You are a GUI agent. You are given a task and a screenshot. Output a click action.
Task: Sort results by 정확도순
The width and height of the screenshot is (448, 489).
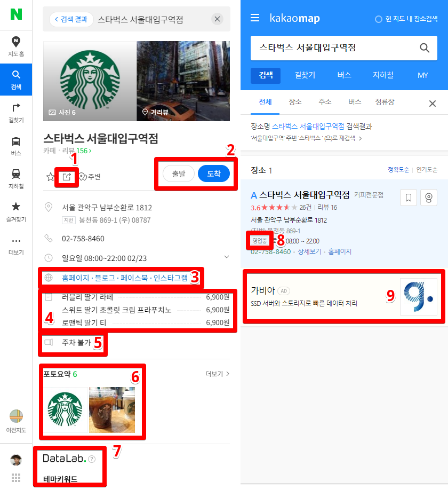[398, 170]
